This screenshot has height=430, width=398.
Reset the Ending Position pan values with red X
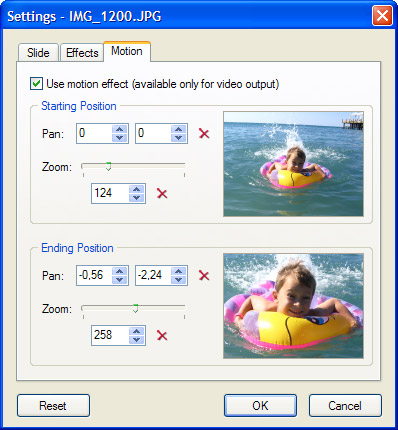point(204,276)
